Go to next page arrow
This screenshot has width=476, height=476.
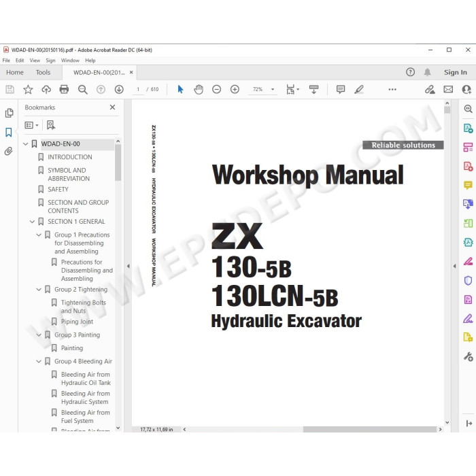coord(119,89)
